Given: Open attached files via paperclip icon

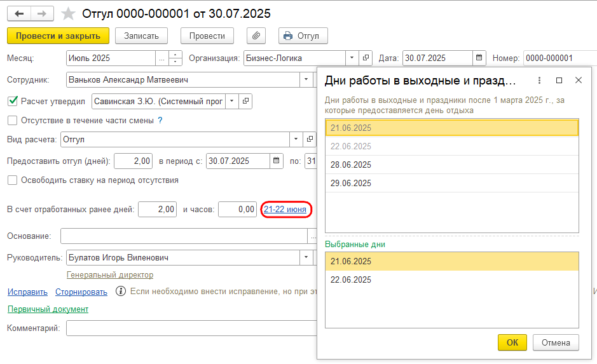Looking at the screenshot, I should click(256, 36).
